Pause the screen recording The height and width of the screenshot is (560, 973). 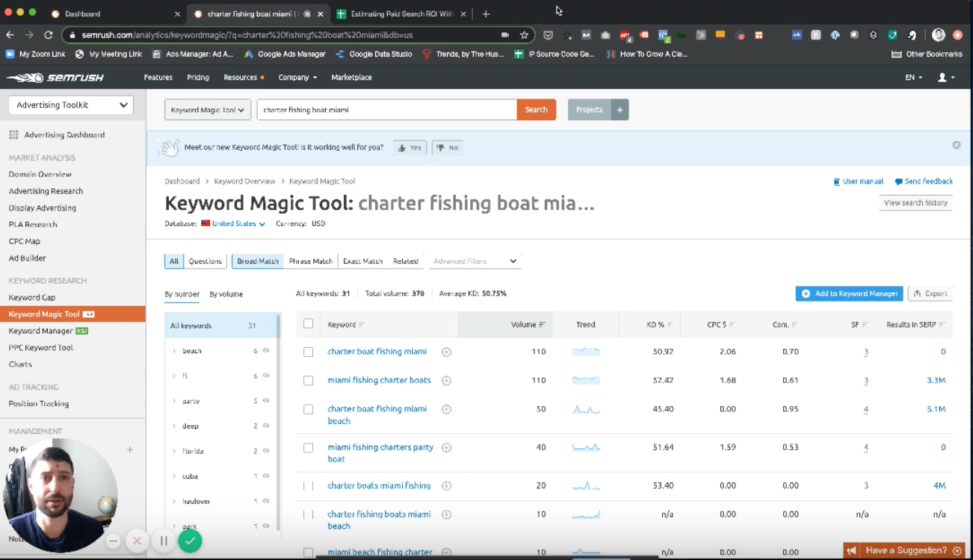click(163, 541)
